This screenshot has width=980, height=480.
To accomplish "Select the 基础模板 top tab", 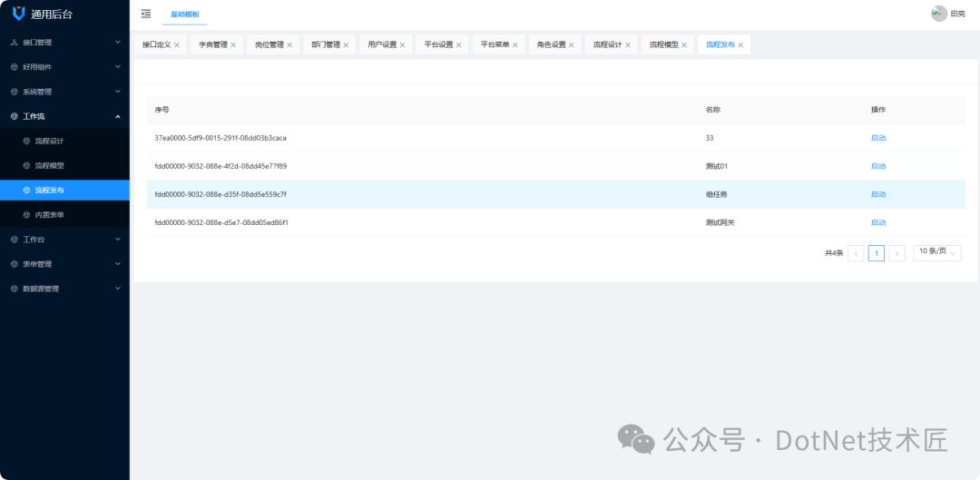I will point(185,15).
